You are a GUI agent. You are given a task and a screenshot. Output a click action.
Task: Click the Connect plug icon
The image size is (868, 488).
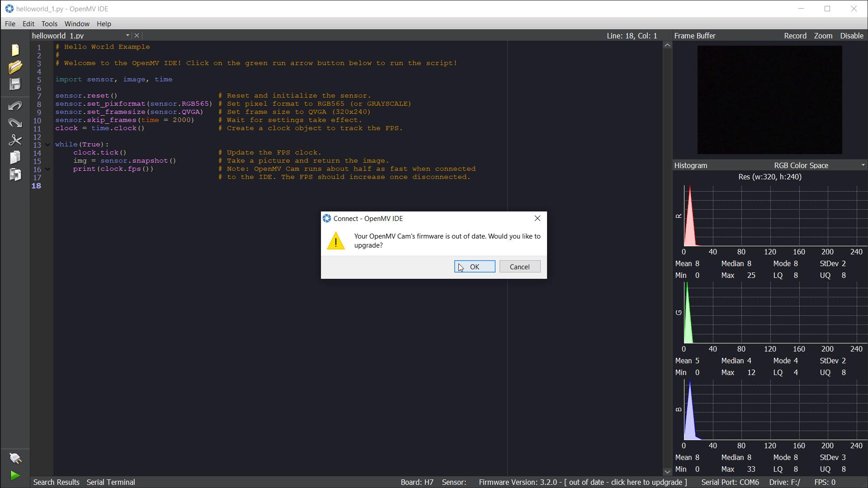click(x=15, y=458)
